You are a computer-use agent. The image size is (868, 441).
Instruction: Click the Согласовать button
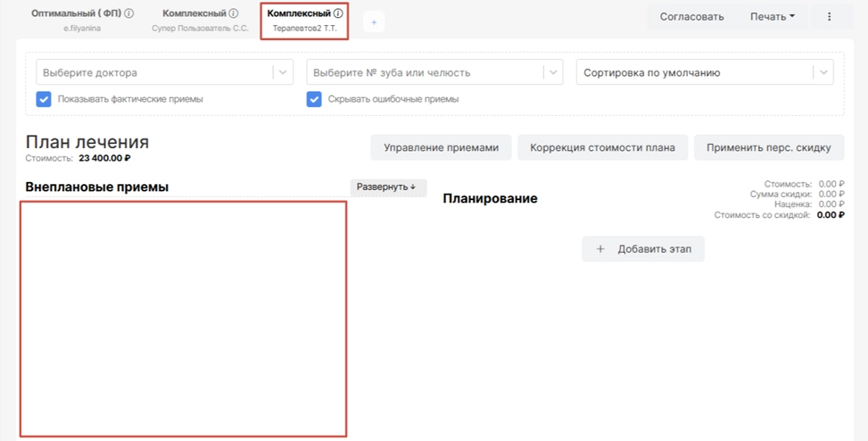pyautogui.click(x=691, y=17)
